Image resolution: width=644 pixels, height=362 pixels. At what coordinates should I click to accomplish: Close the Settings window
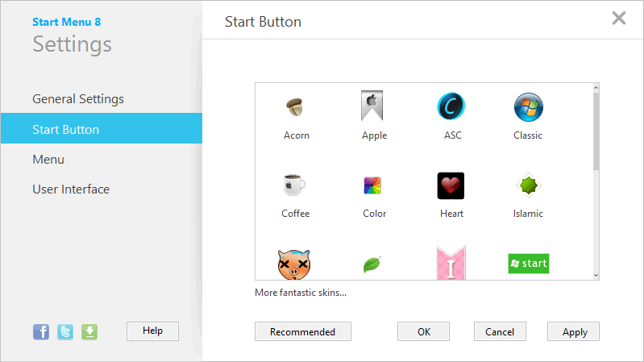point(618,18)
